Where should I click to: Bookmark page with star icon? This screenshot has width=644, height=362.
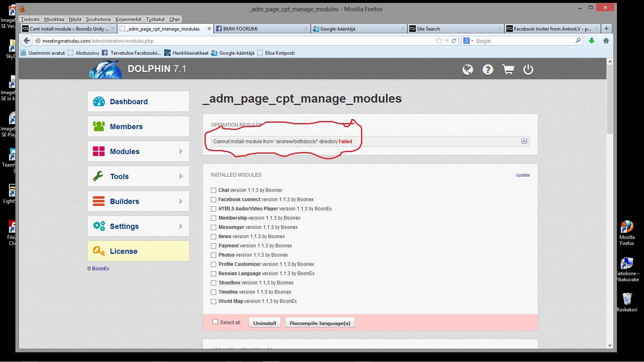pos(439,41)
